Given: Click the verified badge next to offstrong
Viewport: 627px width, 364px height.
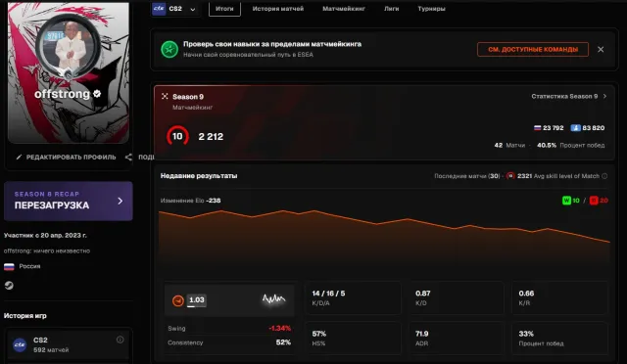Looking at the screenshot, I should pyautogui.click(x=97, y=94).
